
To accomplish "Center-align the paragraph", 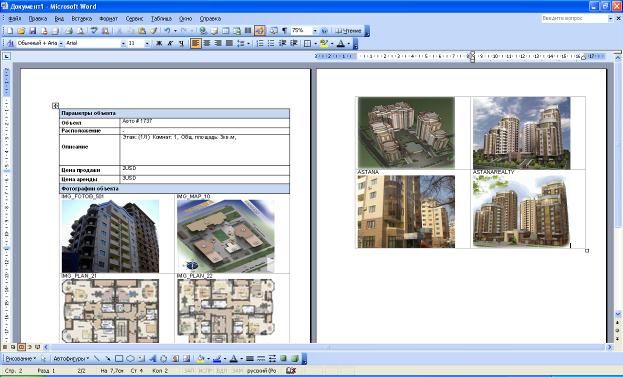I will point(207,43).
